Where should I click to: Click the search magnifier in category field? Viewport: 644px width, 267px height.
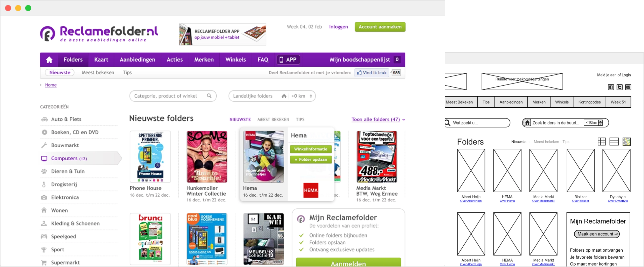(209, 96)
